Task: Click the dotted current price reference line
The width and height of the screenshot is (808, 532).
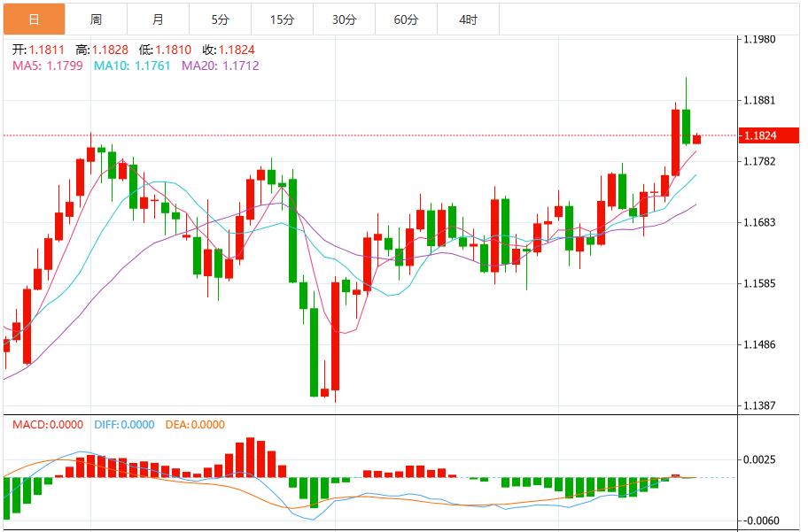Action: click(399, 135)
